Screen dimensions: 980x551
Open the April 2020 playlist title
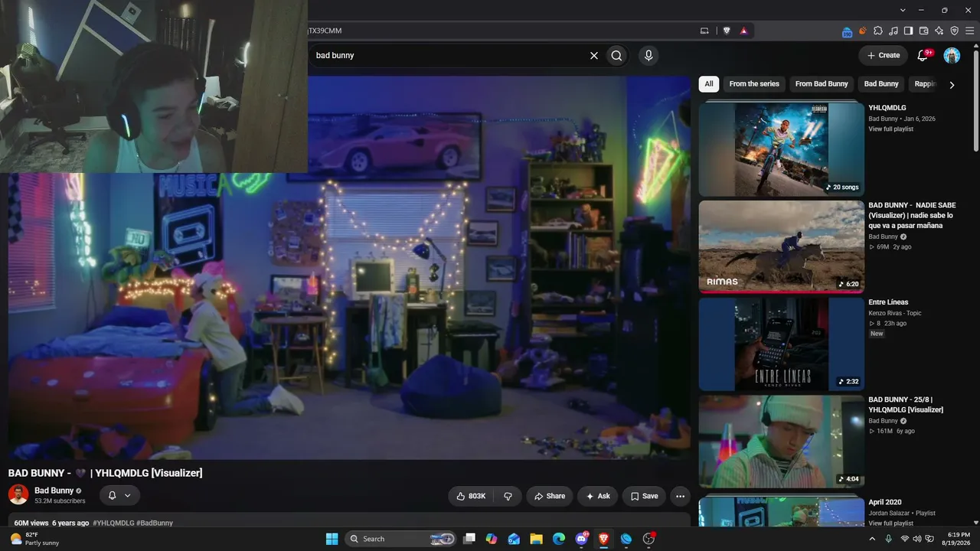tap(884, 503)
